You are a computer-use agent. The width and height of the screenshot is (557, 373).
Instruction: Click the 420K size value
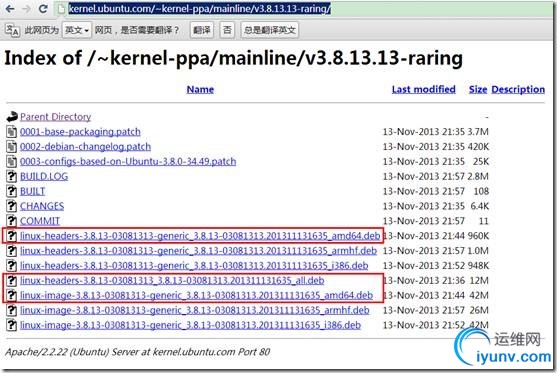478,146
